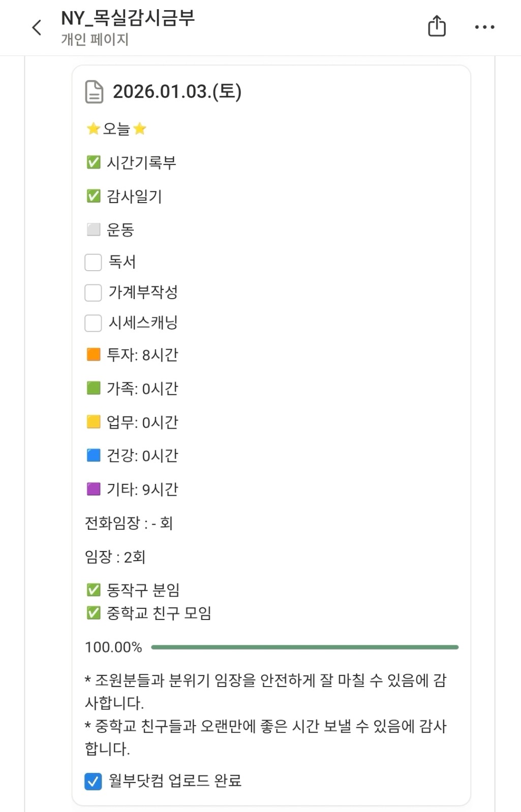The width and height of the screenshot is (521, 812).
Task: Open the 2026.01.03.(토) page heading
Action: coord(177,92)
